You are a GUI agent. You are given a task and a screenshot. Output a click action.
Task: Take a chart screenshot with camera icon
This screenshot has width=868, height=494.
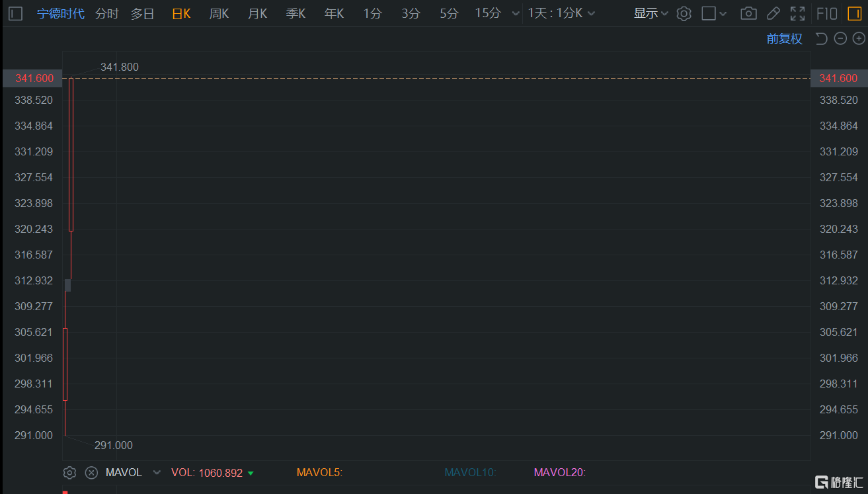click(x=748, y=13)
